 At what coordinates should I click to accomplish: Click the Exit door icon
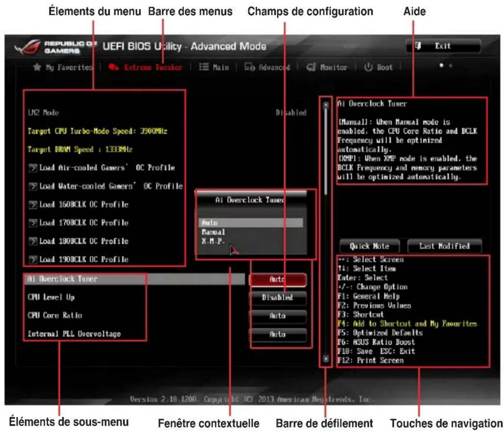point(417,45)
